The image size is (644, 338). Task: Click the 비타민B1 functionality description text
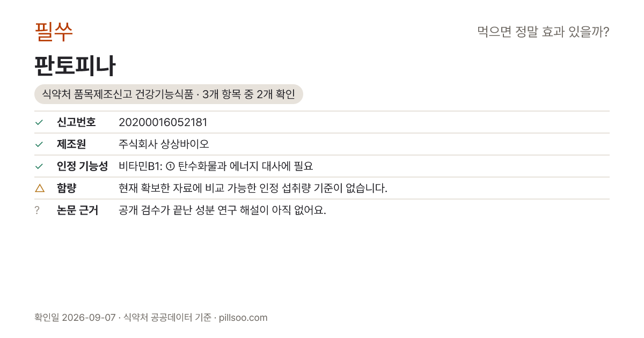216,166
